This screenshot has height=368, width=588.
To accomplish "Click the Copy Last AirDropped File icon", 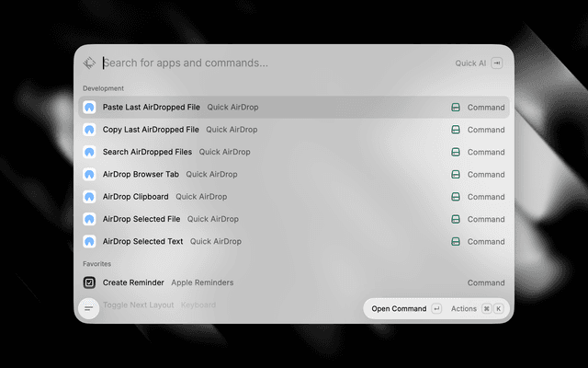I will click(x=89, y=130).
